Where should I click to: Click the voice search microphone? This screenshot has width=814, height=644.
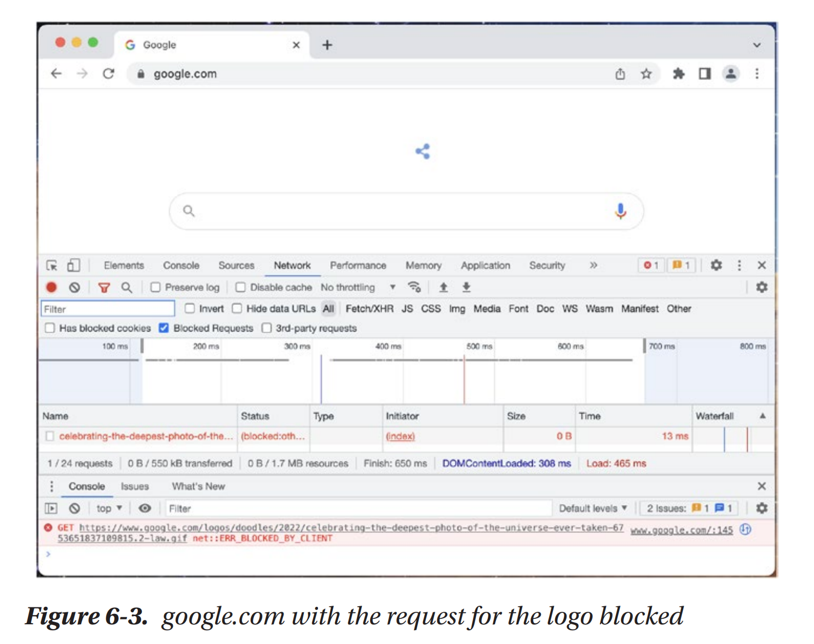click(x=620, y=211)
